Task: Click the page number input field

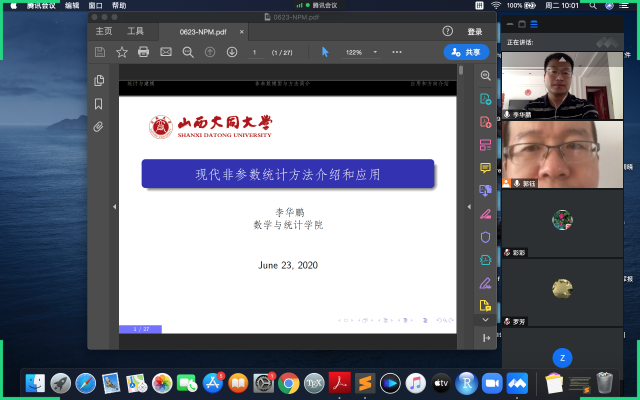Action: click(256, 52)
